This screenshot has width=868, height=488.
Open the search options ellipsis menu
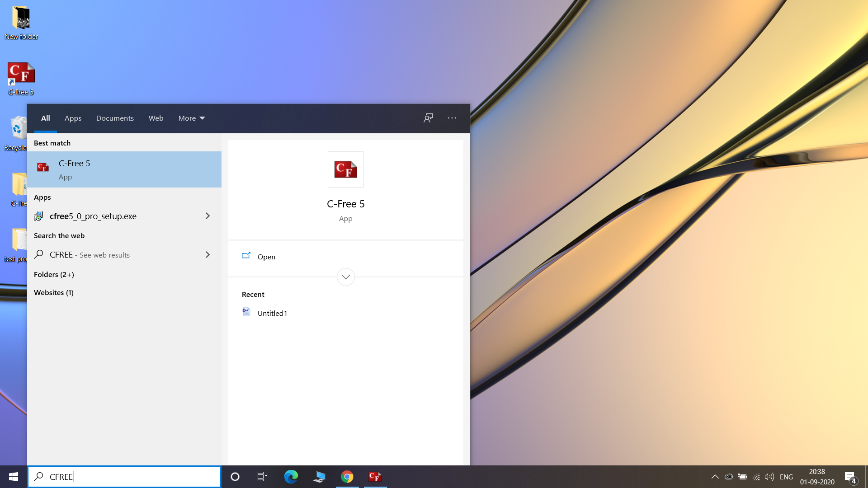(x=452, y=118)
